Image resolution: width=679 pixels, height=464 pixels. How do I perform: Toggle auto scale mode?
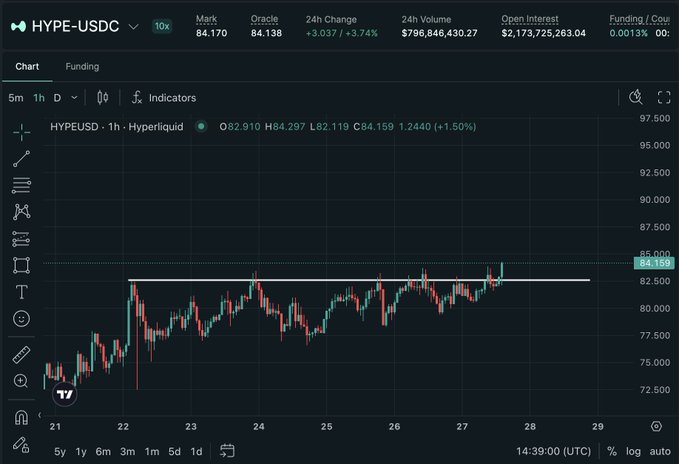(660, 451)
